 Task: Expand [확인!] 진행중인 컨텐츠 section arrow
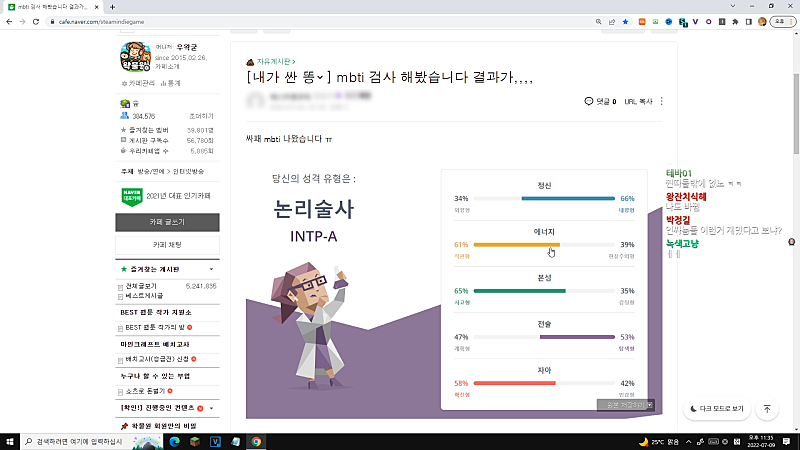point(211,408)
